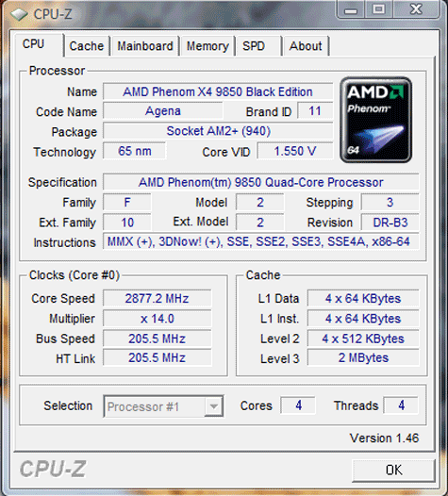The height and width of the screenshot is (496, 448).
Task: Click the AMD Phenom processor logo
Action: (376, 120)
